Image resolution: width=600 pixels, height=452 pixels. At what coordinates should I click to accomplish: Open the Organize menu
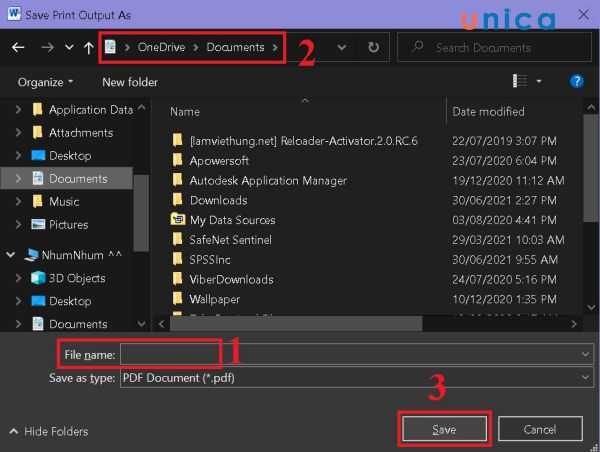[46, 82]
